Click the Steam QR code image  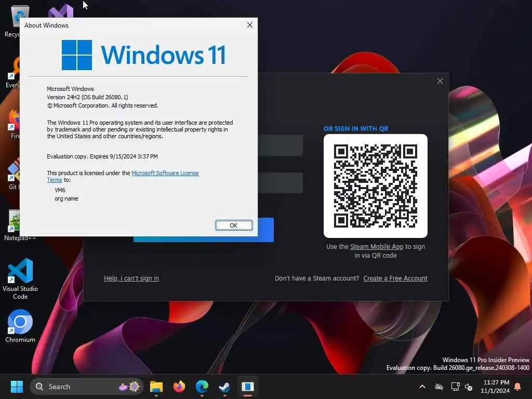[x=375, y=186]
